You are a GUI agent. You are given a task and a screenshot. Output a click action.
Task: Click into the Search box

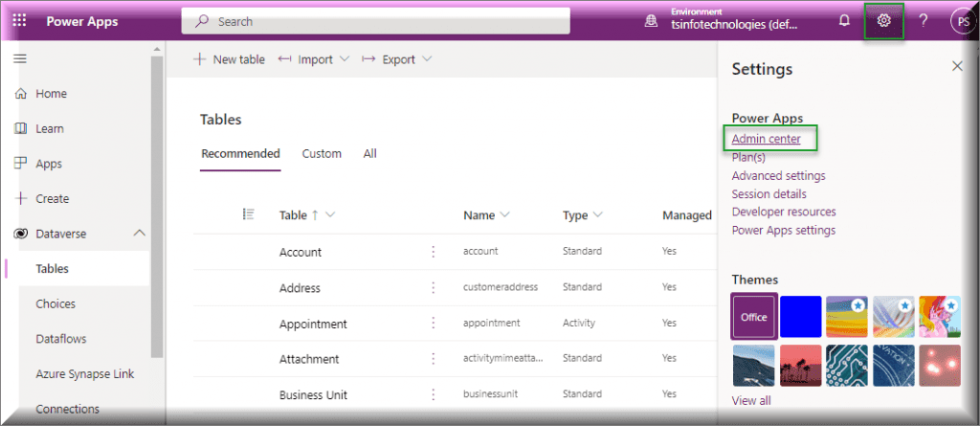pyautogui.click(x=375, y=21)
